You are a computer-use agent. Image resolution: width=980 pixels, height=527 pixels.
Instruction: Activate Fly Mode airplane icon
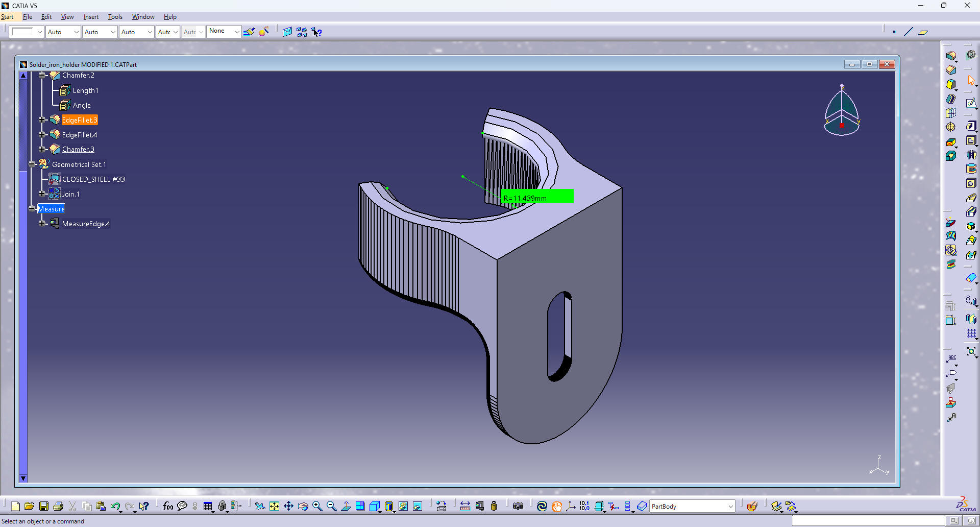point(260,506)
